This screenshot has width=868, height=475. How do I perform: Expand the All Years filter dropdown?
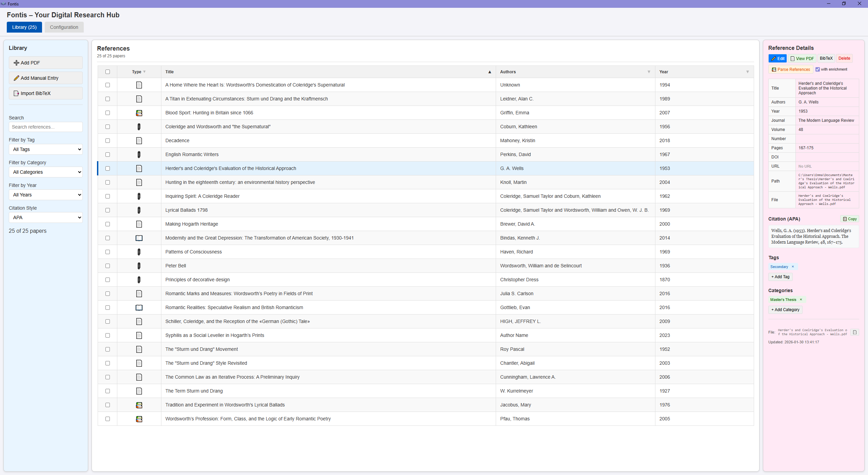[x=45, y=194]
